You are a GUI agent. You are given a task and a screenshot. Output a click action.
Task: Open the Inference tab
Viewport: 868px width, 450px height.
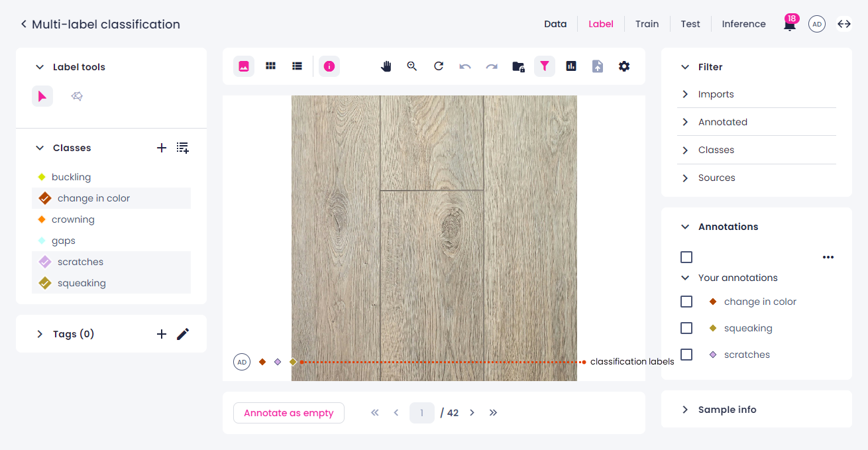tap(743, 24)
